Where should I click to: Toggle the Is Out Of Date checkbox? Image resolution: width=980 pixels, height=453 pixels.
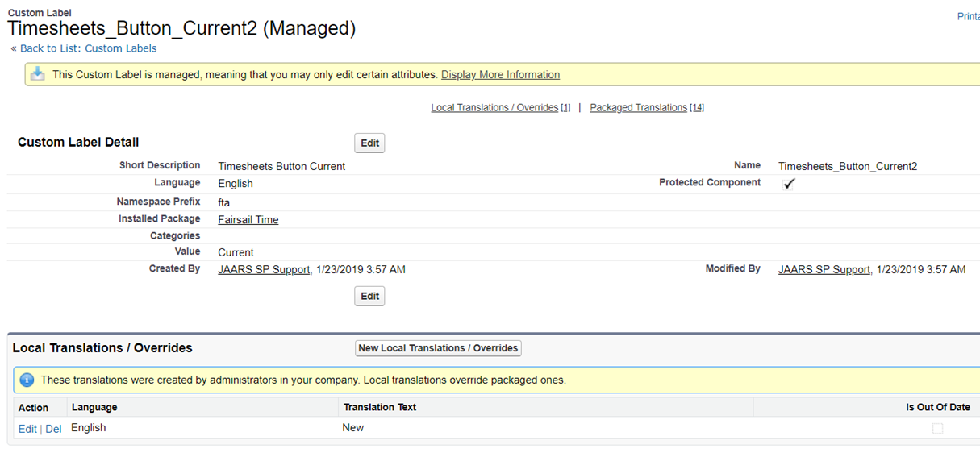click(x=937, y=429)
